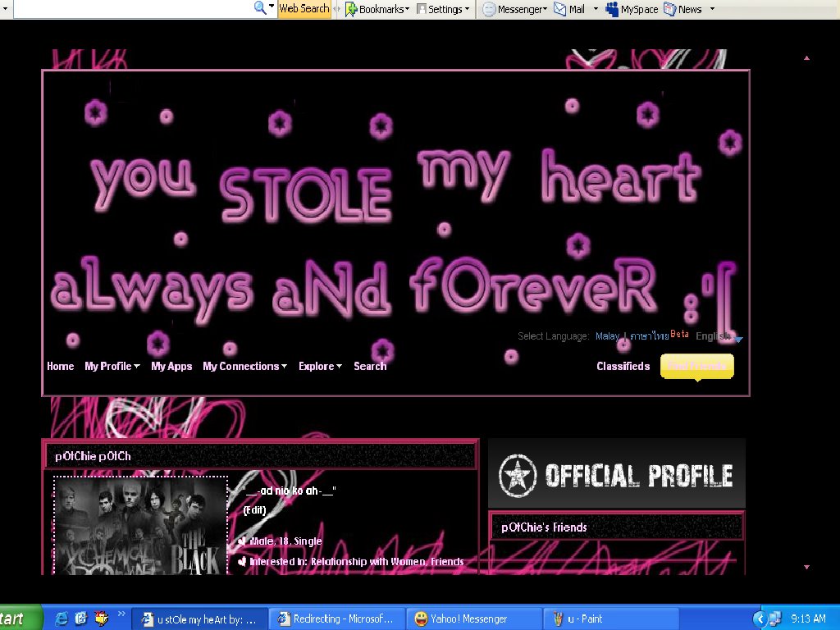Open MySpace from the toolbar people icon
This screenshot has height=630, width=840.
tap(612, 9)
